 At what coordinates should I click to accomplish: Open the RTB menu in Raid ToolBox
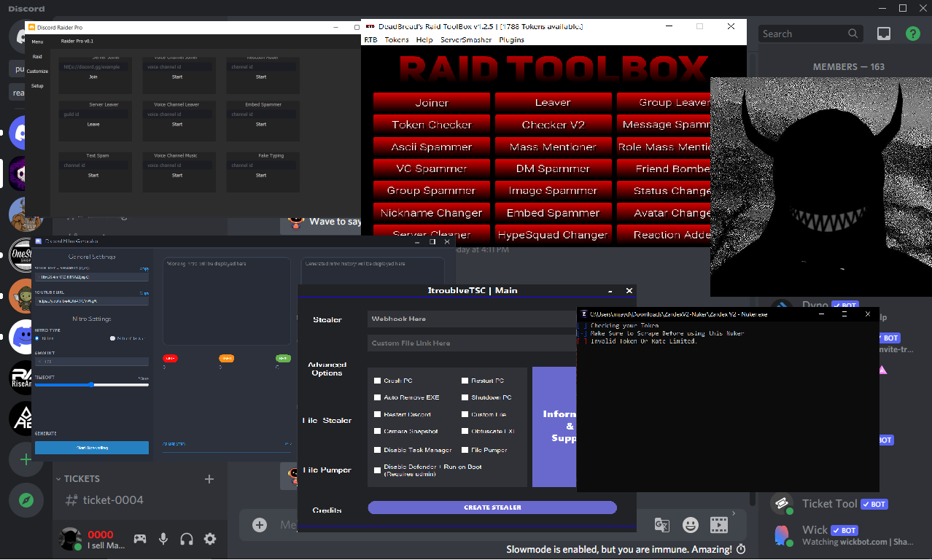point(370,40)
